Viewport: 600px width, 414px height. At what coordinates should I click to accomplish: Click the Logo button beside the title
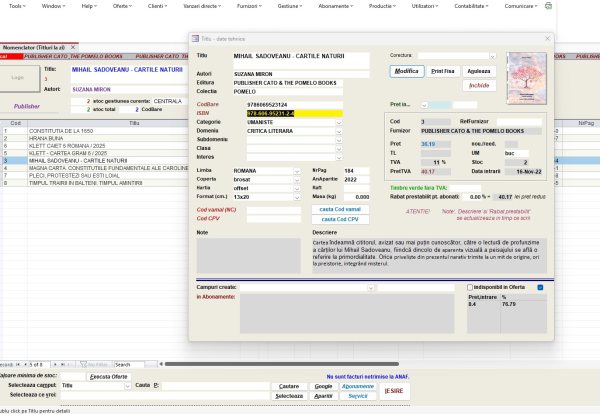click(x=18, y=78)
